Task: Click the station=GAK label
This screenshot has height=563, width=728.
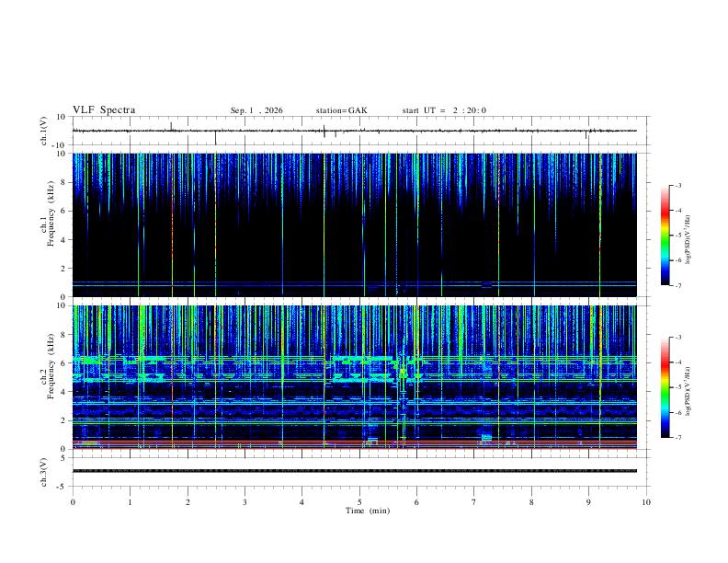Action: [341, 110]
